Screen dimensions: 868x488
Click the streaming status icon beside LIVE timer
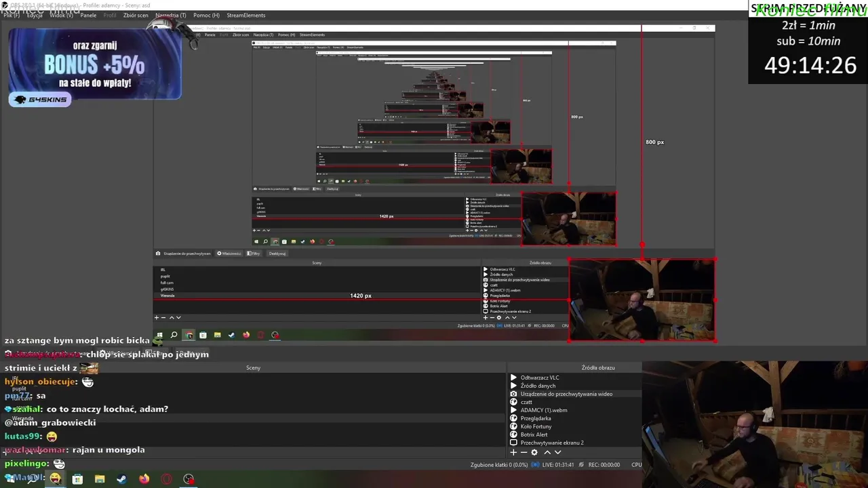pyautogui.click(x=535, y=465)
